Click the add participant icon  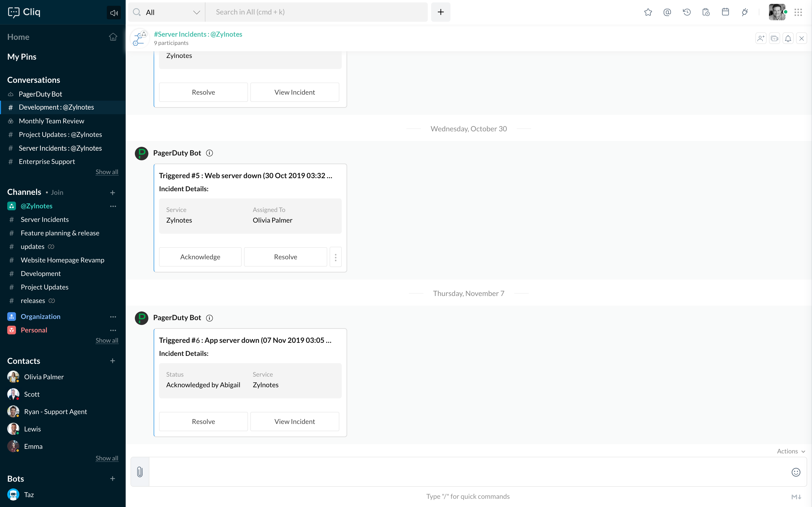click(761, 39)
